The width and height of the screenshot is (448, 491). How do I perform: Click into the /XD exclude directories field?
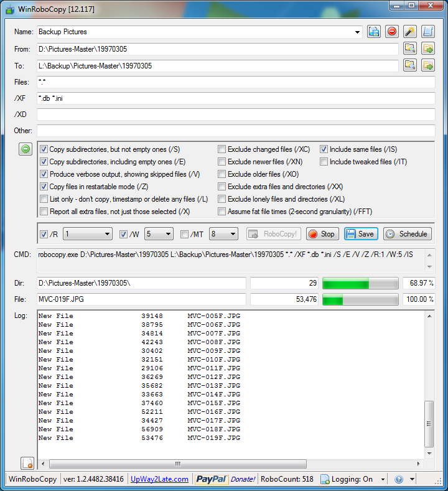click(x=236, y=115)
